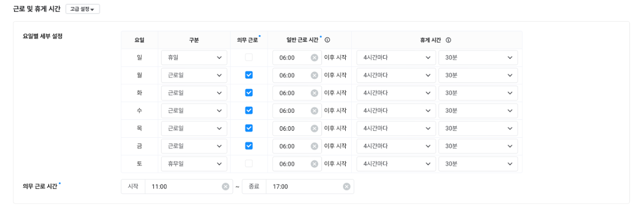Clear the Sunday 06:00 start time
This screenshot has width=644, height=216.
(314, 58)
